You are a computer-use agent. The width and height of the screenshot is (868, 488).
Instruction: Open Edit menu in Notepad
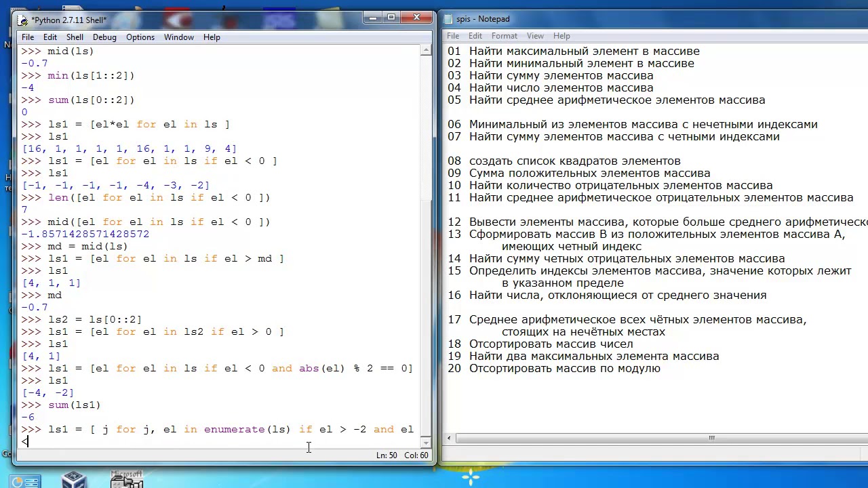click(475, 36)
